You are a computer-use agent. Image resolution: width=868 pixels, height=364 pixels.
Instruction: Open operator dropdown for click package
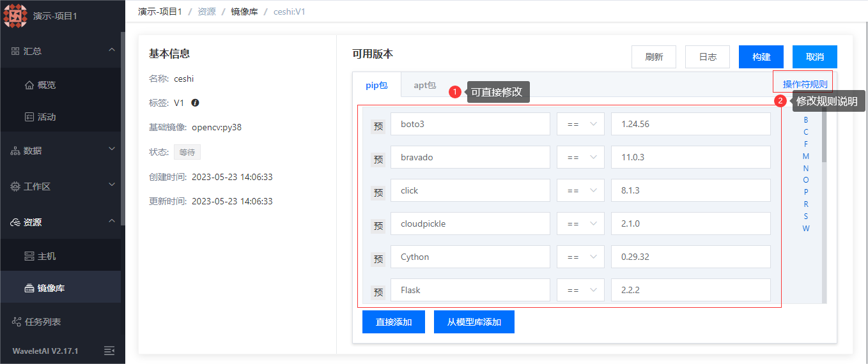coord(580,190)
